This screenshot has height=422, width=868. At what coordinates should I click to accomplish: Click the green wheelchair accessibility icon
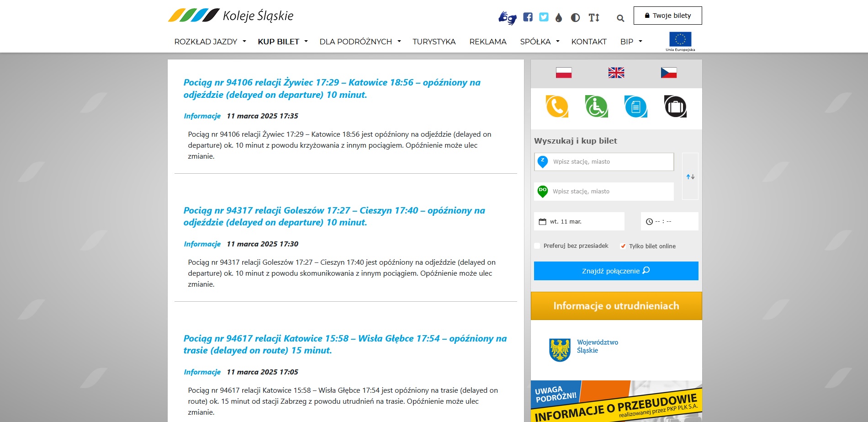(x=596, y=107)
